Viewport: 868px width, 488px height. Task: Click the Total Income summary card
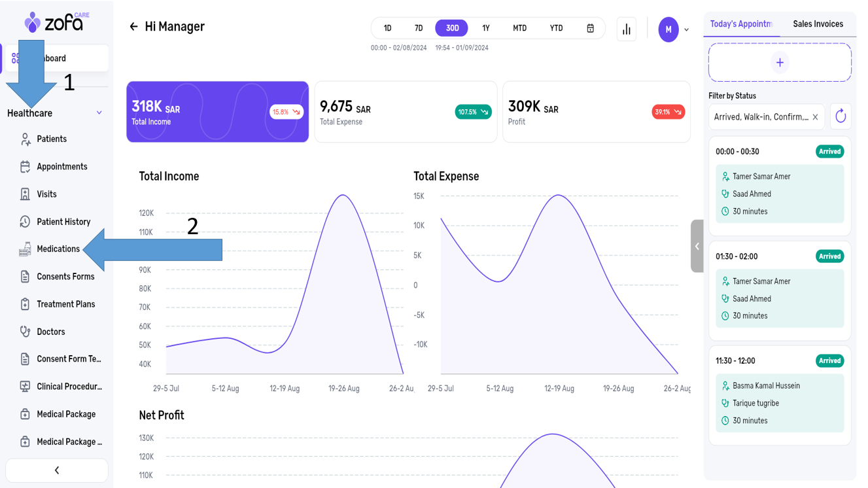[217, 112]
